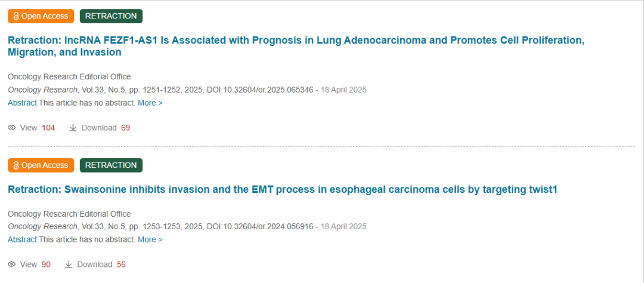Open the Swainsonine twist1 retraction article title

point(283,190)
